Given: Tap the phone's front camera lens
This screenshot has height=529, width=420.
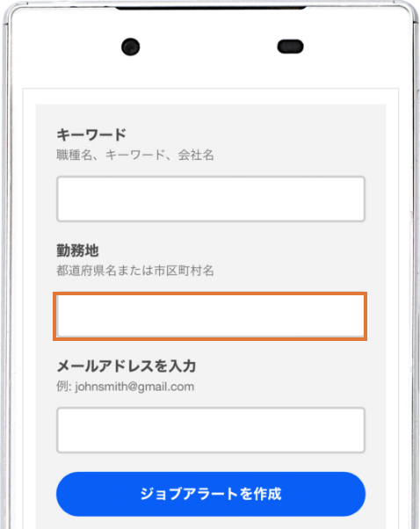Looking at the screenshot, I should click(131, 47).
